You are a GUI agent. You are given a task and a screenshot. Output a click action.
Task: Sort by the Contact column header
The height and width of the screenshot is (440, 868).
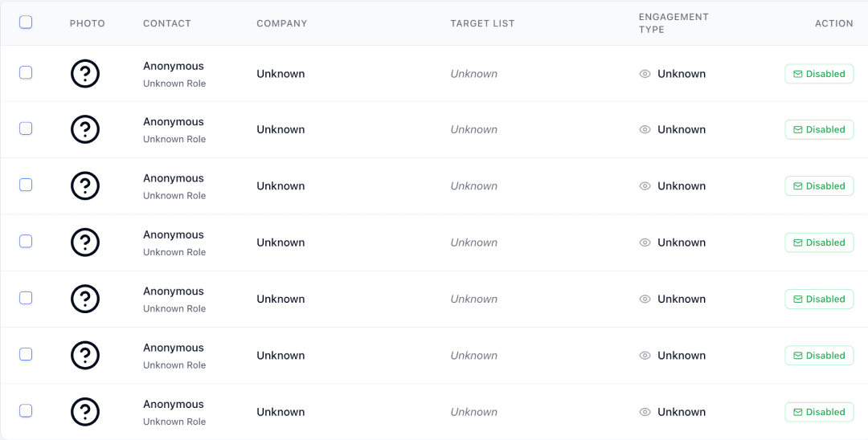167,23
